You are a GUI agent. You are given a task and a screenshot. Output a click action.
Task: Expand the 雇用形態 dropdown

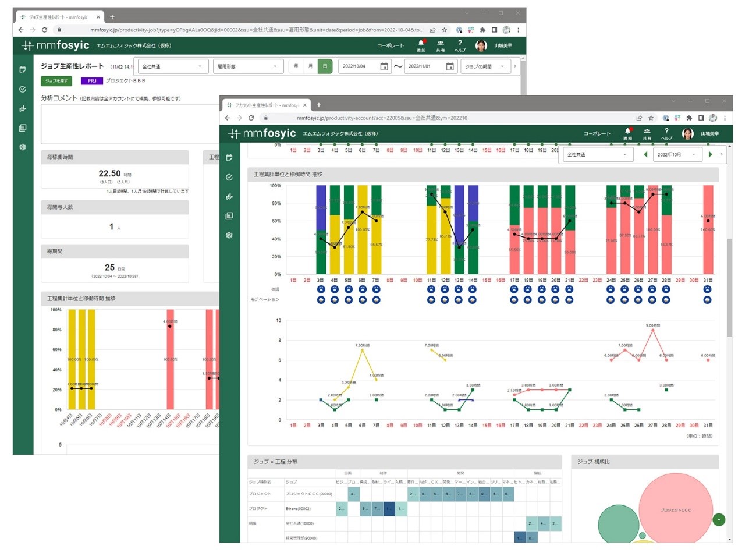point(248,66)
